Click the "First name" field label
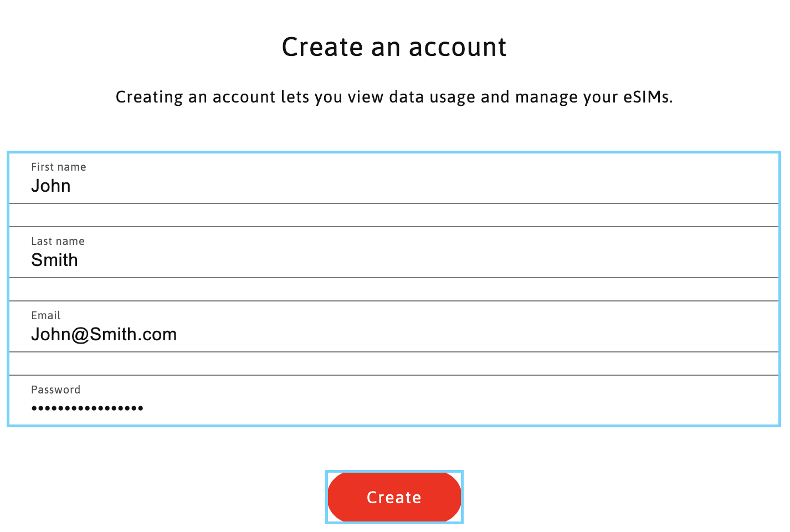 (58, 167)
